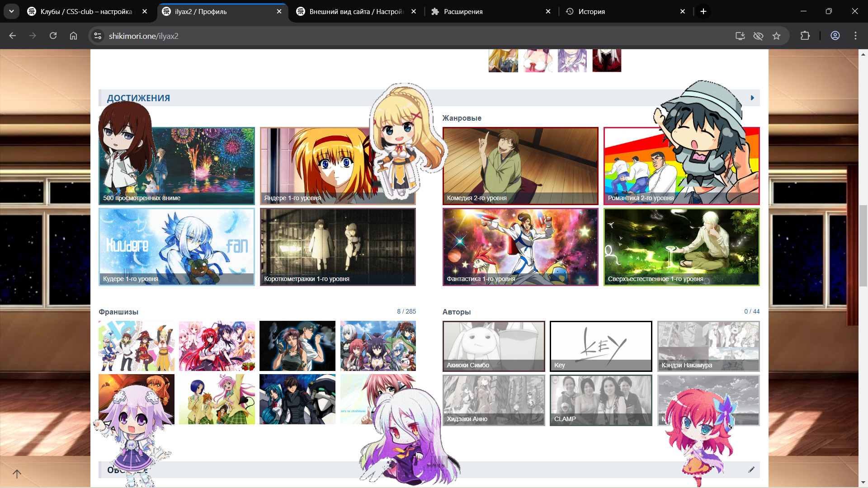Open the Сверхъестественное 1-го уровня achievement
Screen dimensions: 868x488
(x=681, y=247)
